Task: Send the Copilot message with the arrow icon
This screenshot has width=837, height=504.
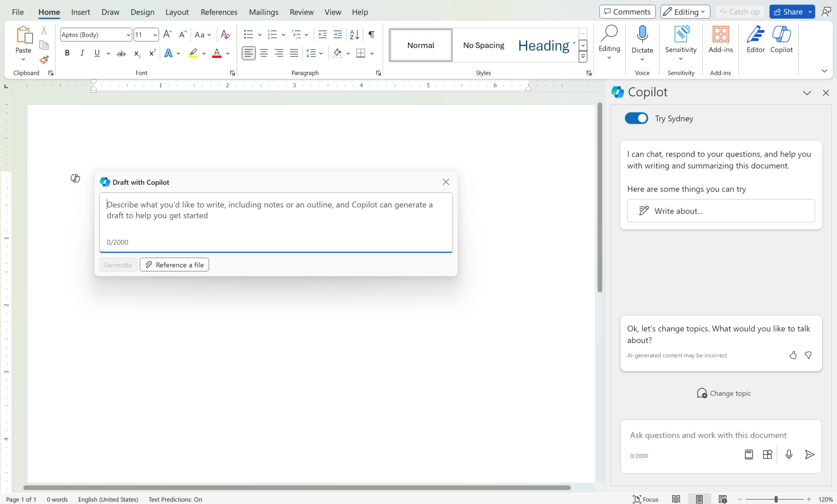Action: click(x=809, y=454)
